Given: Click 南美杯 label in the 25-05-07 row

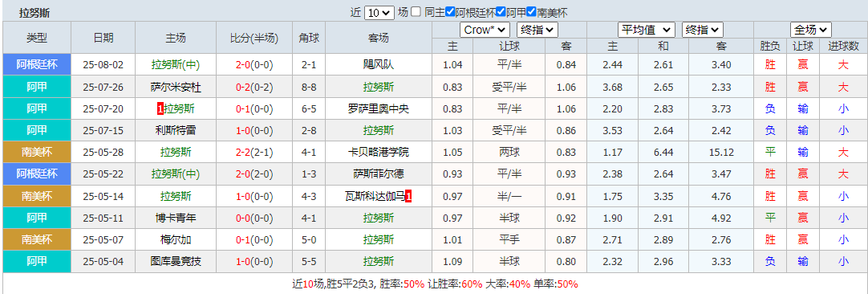Looking at the screenshot, I should click(37, 239).
